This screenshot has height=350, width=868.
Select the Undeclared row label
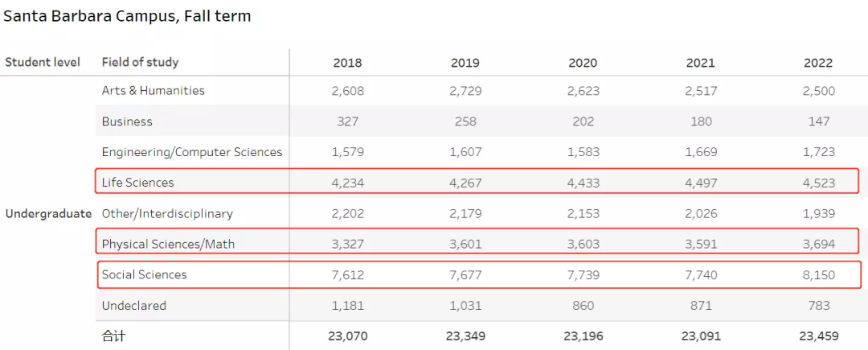[x=133, y=306]
